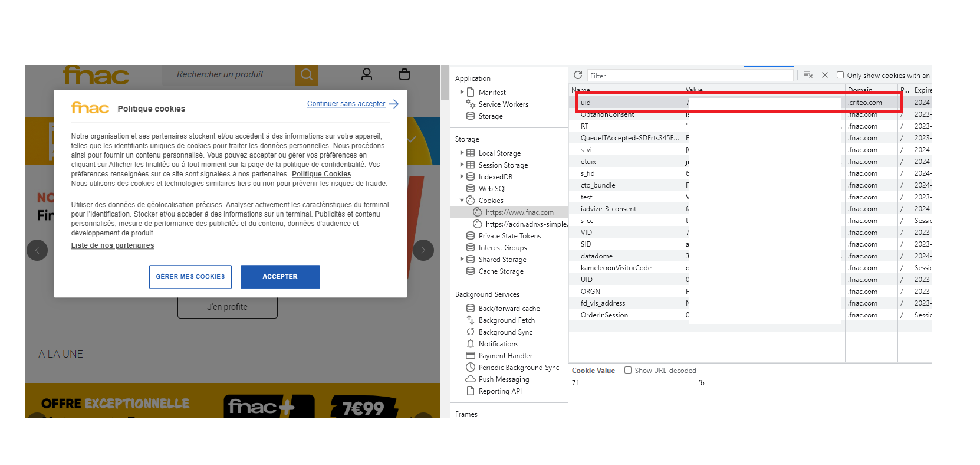Click the cookie Filter input field
Screen dimensions: 980x465
690,76
